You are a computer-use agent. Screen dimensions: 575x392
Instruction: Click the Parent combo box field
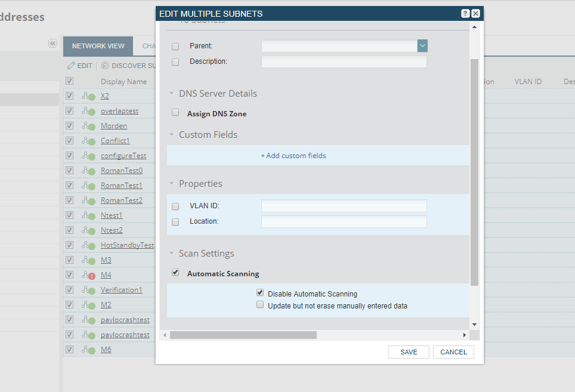(x=339, y=46)
